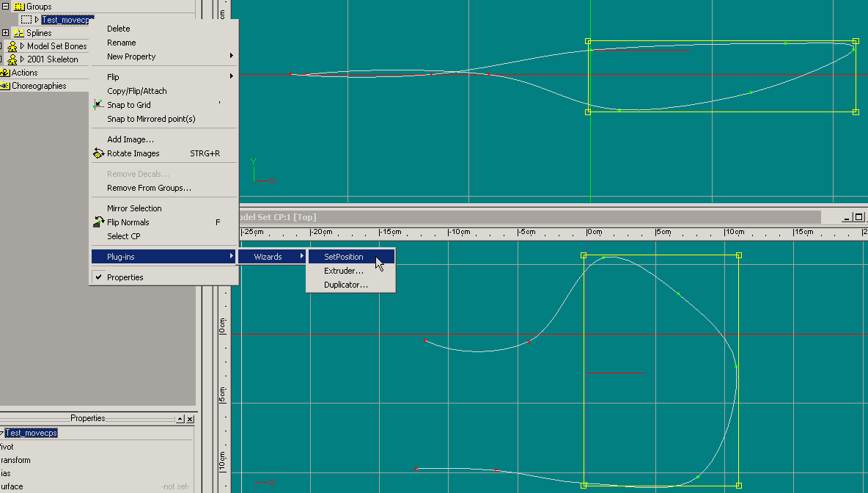The width and height of the screenshot is (868, 493).
Task: Click the Choreographies folder icon
Action: click(x=5, y=86)
